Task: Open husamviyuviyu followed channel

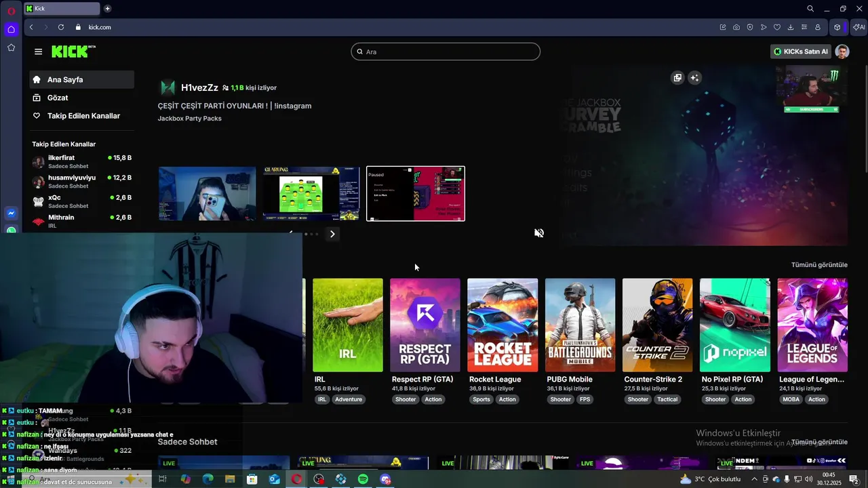Action: click(81, 181)
